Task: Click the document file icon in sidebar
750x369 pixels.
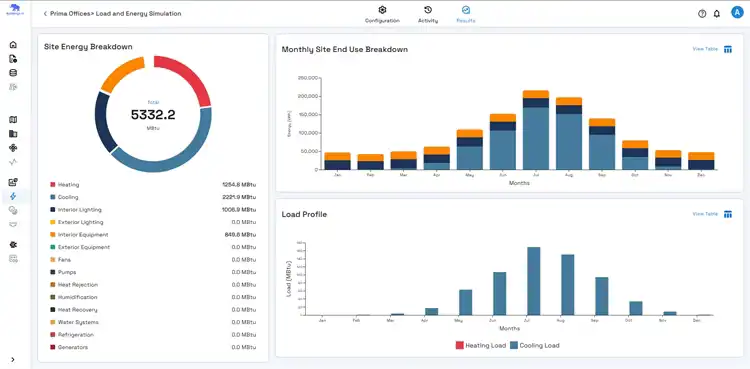Action: point(13,59)
